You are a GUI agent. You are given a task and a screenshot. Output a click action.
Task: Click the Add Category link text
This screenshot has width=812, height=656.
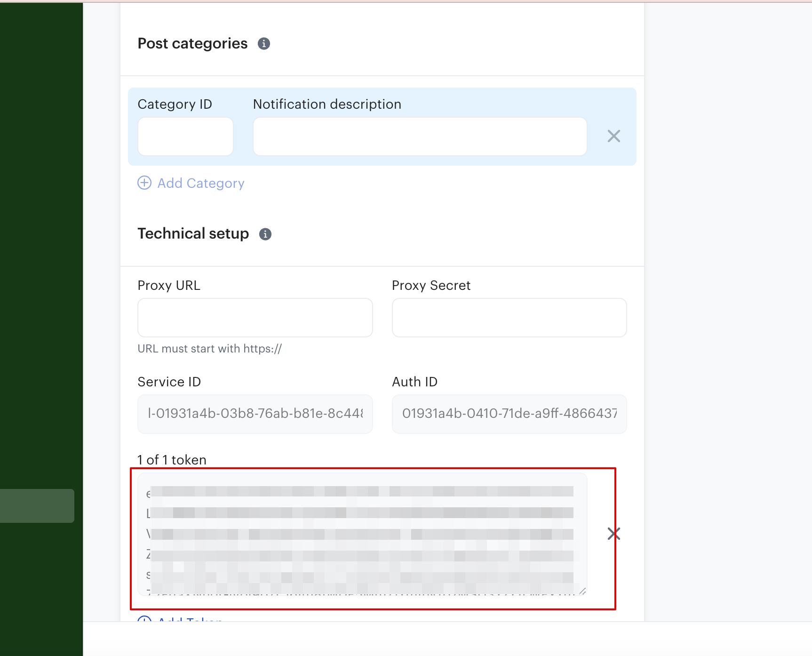[201, 183]
